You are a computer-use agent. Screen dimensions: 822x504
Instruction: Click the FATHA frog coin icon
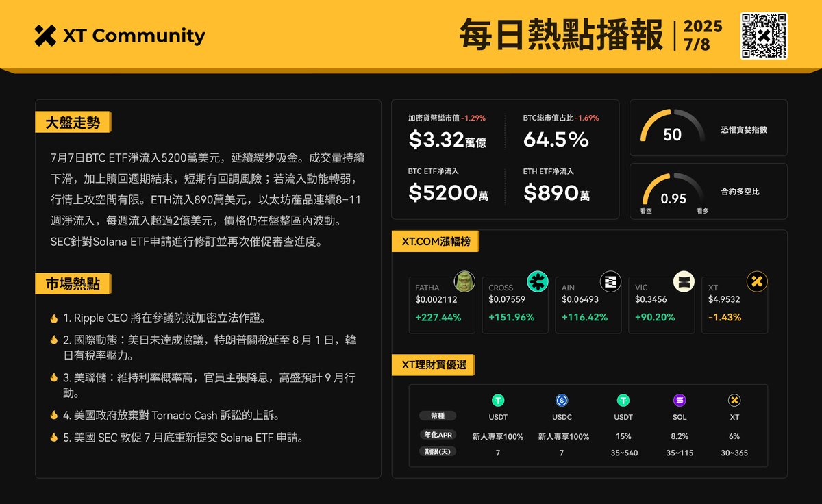(x=465, y=281)
